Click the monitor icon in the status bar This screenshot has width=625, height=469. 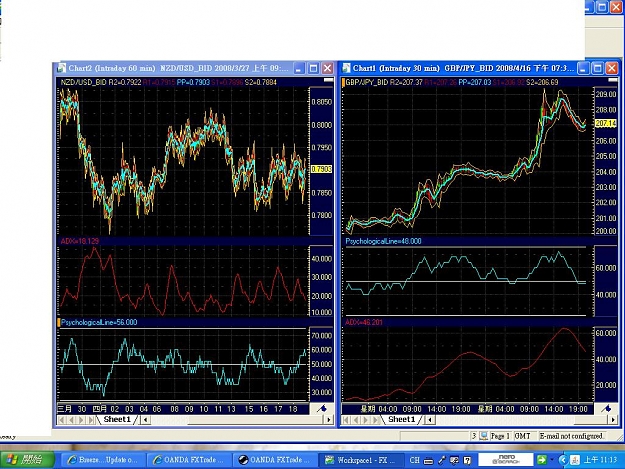tap(483, 436)
